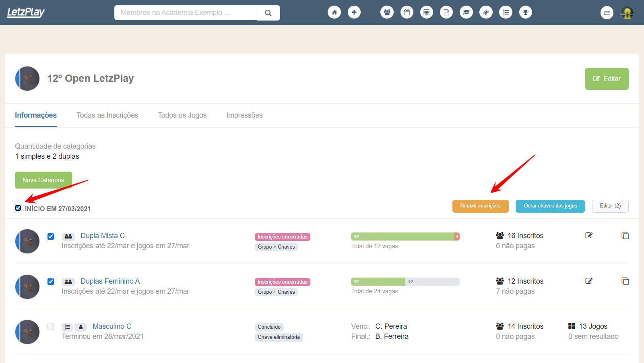
Task: Toggle the Duplas Feminino A checkbox
Action: tap(51, 282)
